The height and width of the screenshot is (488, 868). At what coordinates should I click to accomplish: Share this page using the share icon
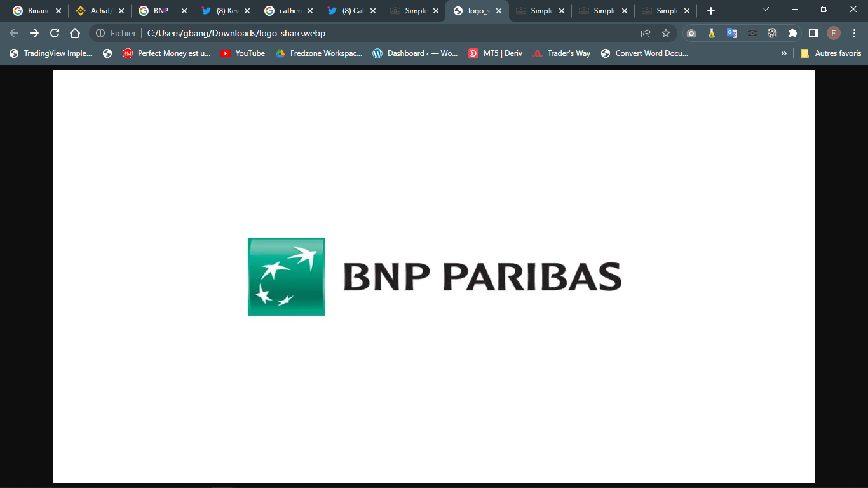pyautogui.click(x=646, y=33)
